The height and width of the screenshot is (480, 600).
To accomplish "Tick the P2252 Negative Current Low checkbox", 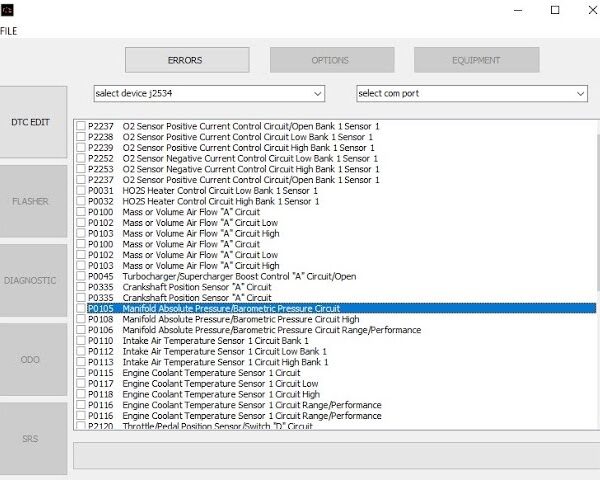I will pyautogui.click(x=81, y=158).
